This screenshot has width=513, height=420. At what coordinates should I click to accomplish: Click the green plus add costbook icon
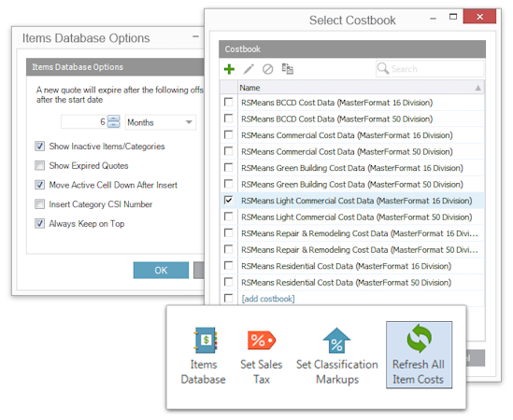(x=229, y=69)
